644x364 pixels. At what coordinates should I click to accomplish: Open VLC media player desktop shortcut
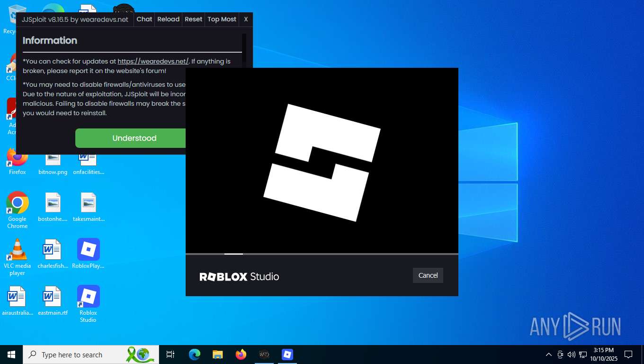pyautogui.click(x=18, y=257)
